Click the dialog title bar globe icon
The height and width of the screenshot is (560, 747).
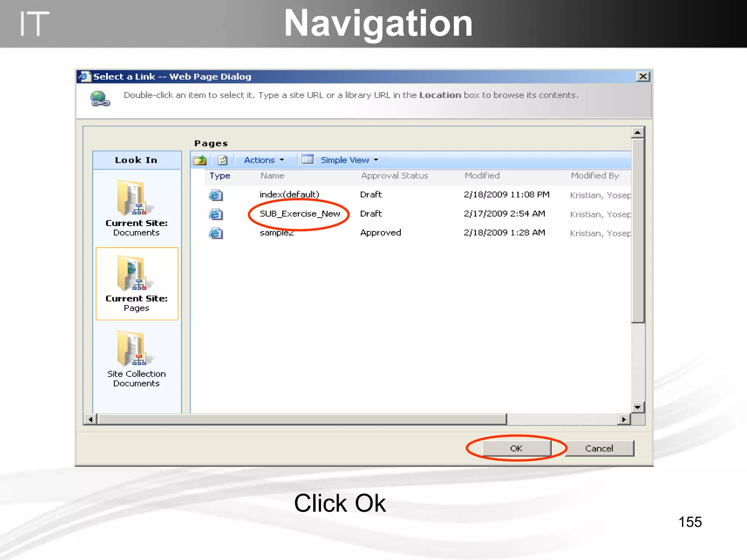[85, 77]
